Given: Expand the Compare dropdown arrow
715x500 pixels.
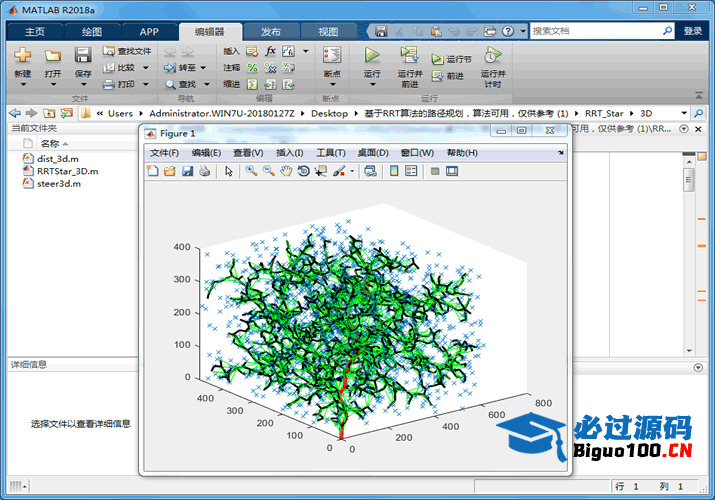Looking at the screenshot, I should click(x=146, y=68).
